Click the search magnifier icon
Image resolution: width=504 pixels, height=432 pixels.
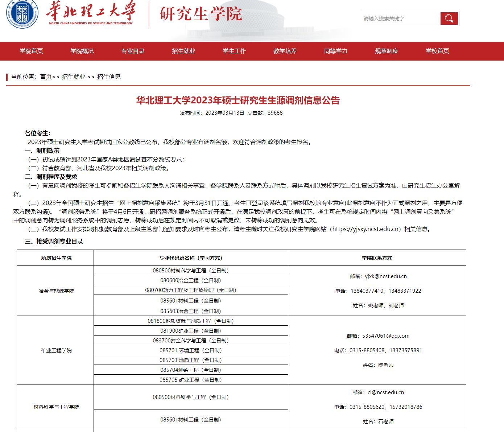449,18
